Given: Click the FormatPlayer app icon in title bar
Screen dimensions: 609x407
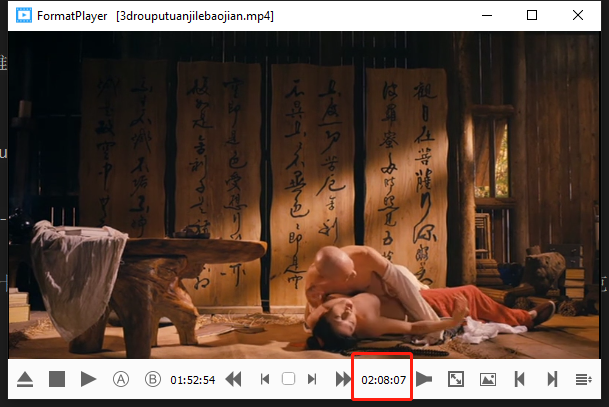Looking at the screenshot, I should pyautogui.click(x=24, y=16).
